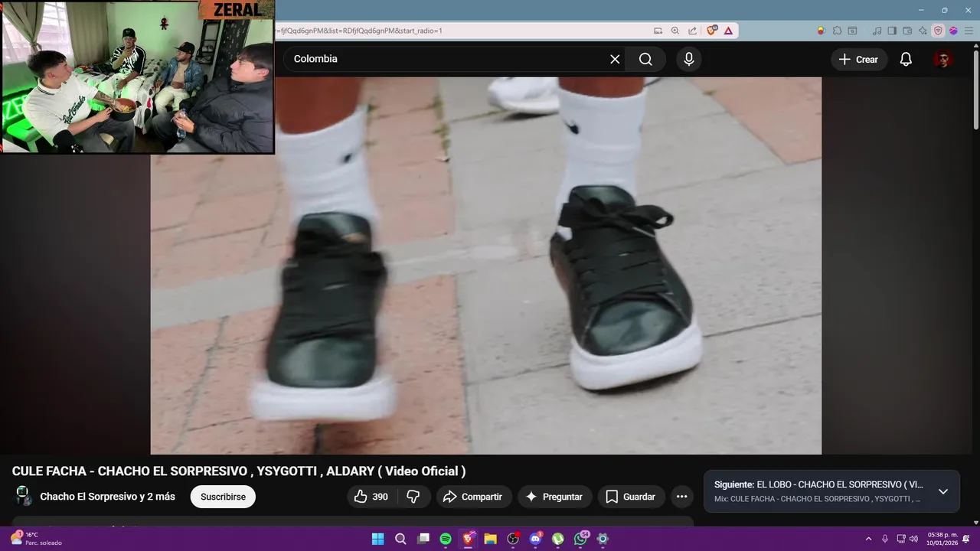Open the notification center bell icon
The width and height of the screenshot is (980, 551).
coord(966,539)
